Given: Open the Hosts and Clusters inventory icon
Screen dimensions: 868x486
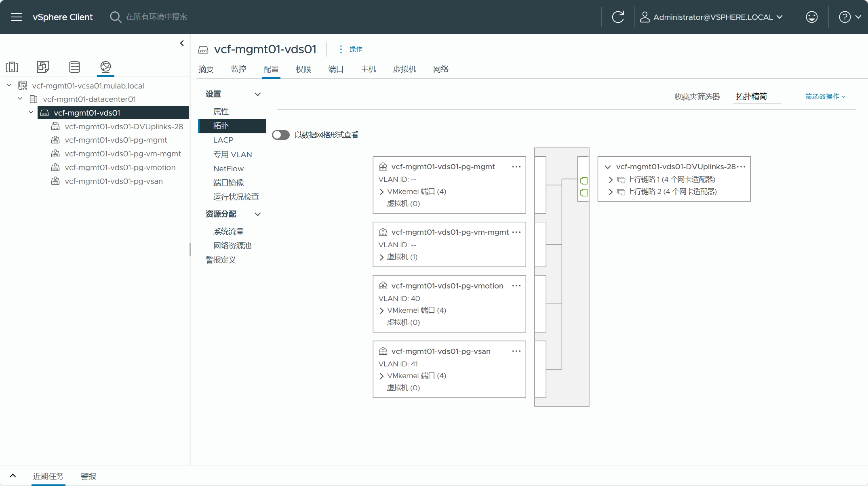Looking at the screenshot, I should coord(12,67).
